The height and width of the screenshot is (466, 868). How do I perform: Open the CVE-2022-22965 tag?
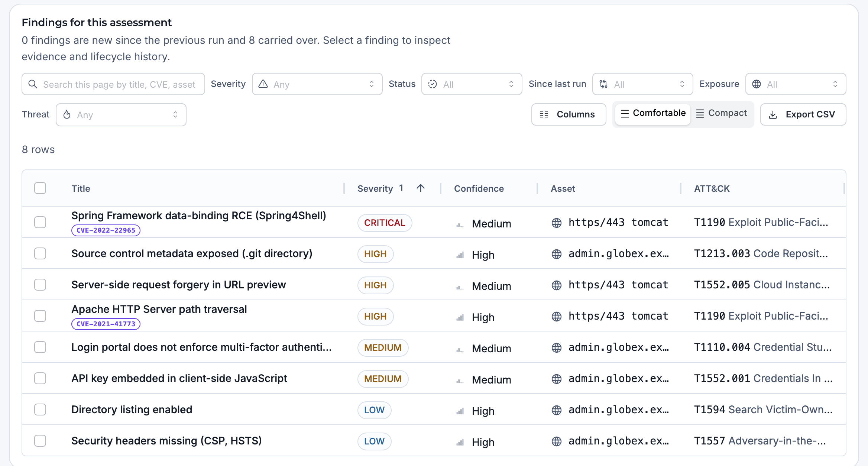(106, 230)
